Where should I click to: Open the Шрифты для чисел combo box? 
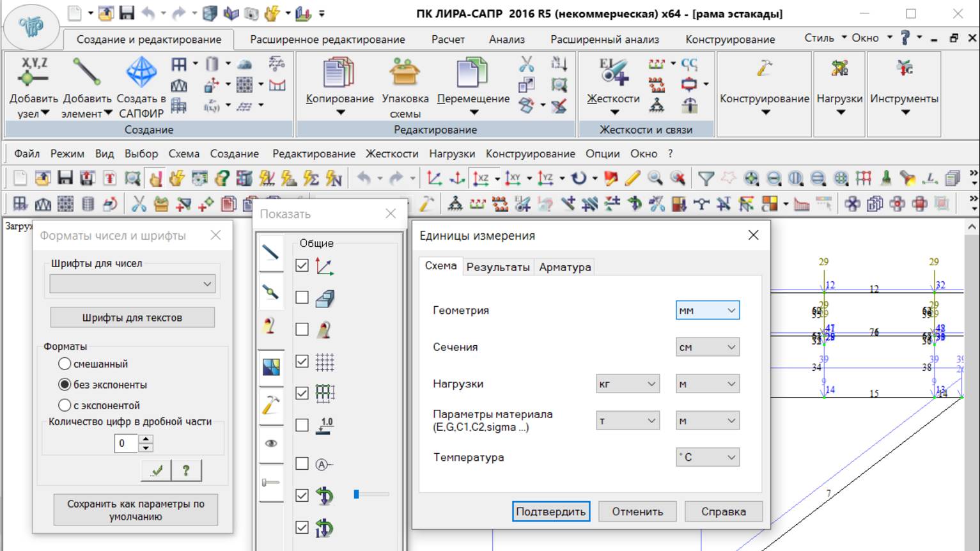[x=132, y=284]
